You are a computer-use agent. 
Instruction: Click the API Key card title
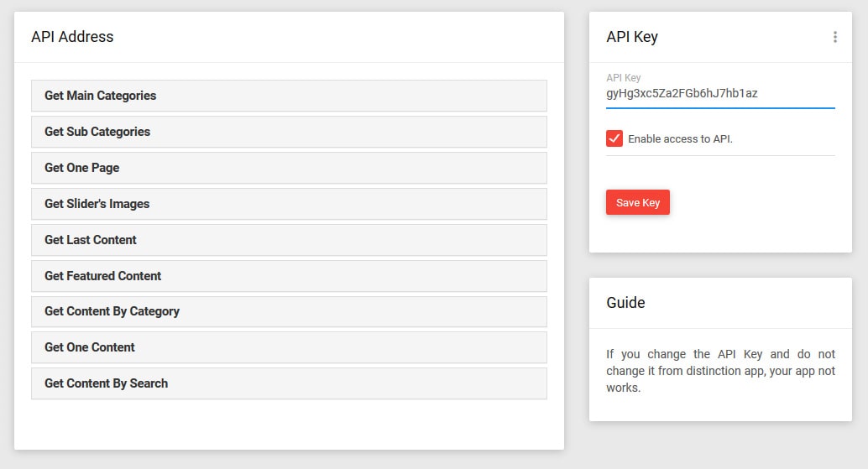(632, 37)
